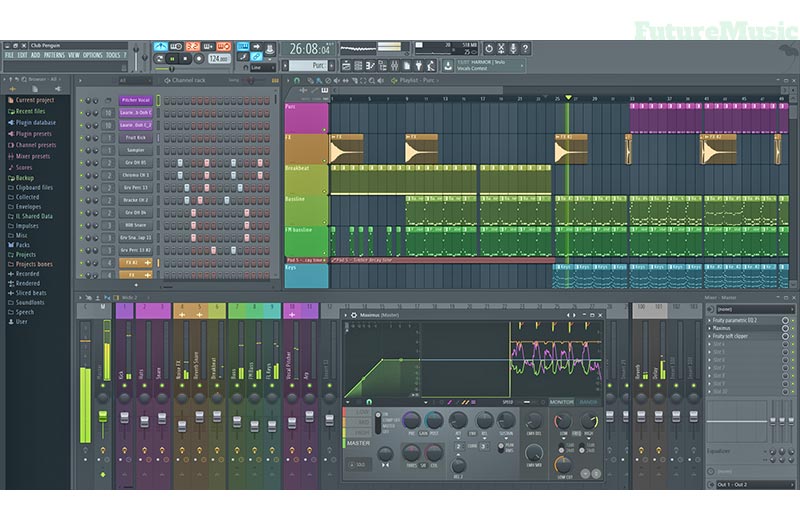
Task: Click the Keys track header in playlist
Action: (306, 275)
